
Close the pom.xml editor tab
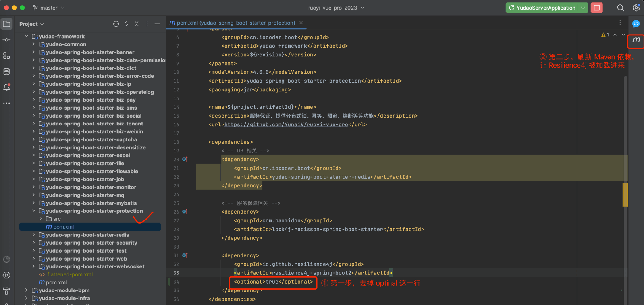(301, 23)
